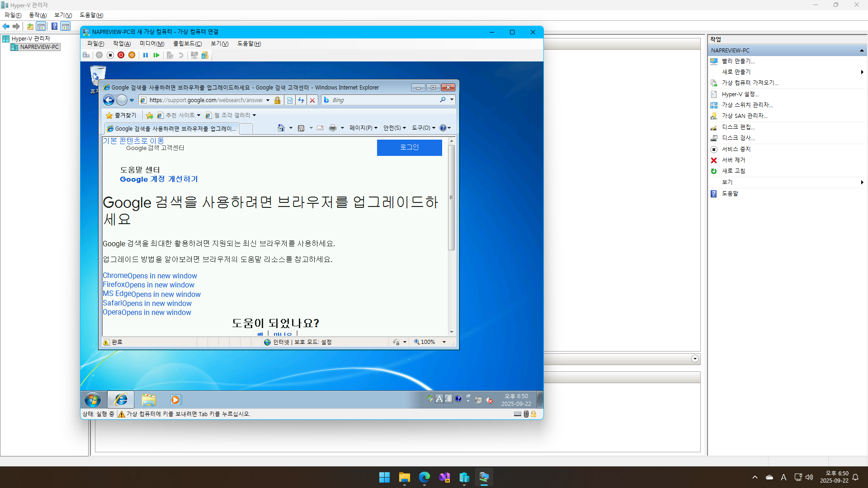Screen dimensions: 868x488
Task: Open the Google 계정 개선하기 link
Action: point(159,179)
